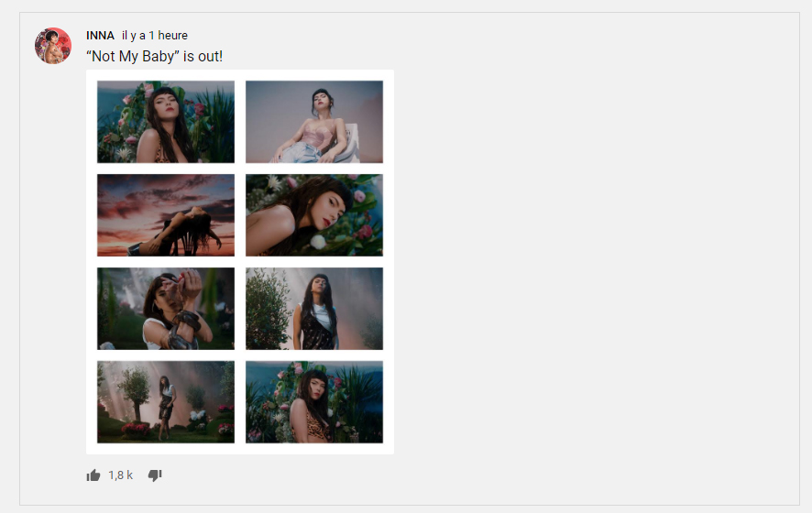This screenshot has width=812, height=513.
Task: Click the empty grey area of the post card
Action: 596,259
